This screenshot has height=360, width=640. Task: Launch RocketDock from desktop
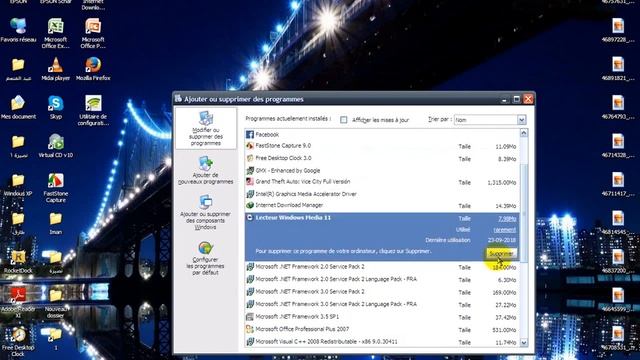pyautogui.click(x=18, y=262)
